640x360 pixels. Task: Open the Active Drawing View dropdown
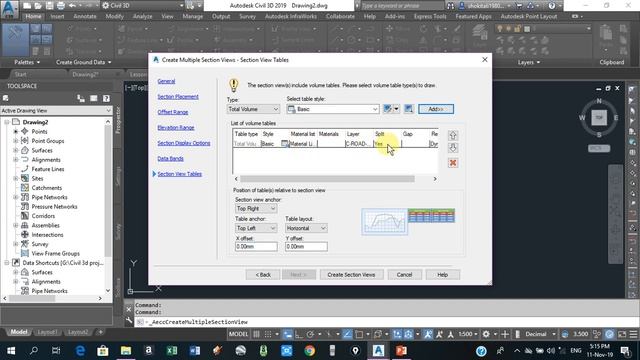(x=56, y=111)
